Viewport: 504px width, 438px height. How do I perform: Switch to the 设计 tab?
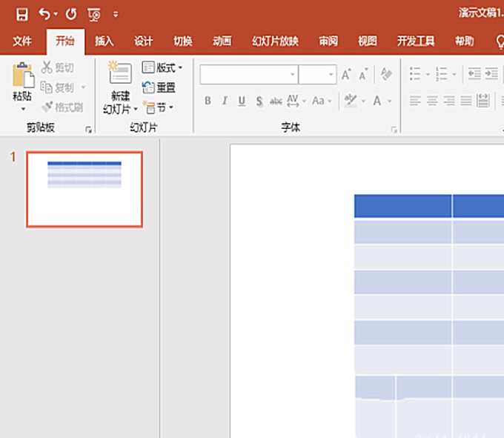143,42
